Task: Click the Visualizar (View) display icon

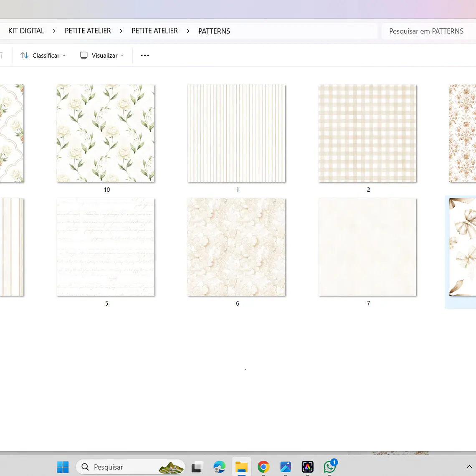Action: click(x=84, y=55)
